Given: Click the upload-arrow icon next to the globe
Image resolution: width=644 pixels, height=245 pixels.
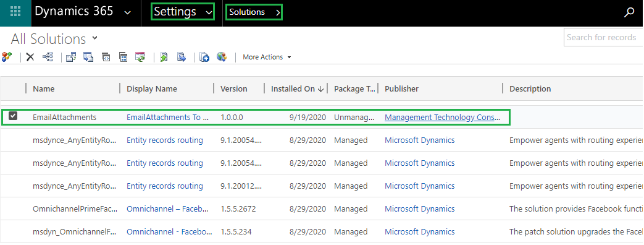Looking at the screenshot, I should [x=204, y=57].
